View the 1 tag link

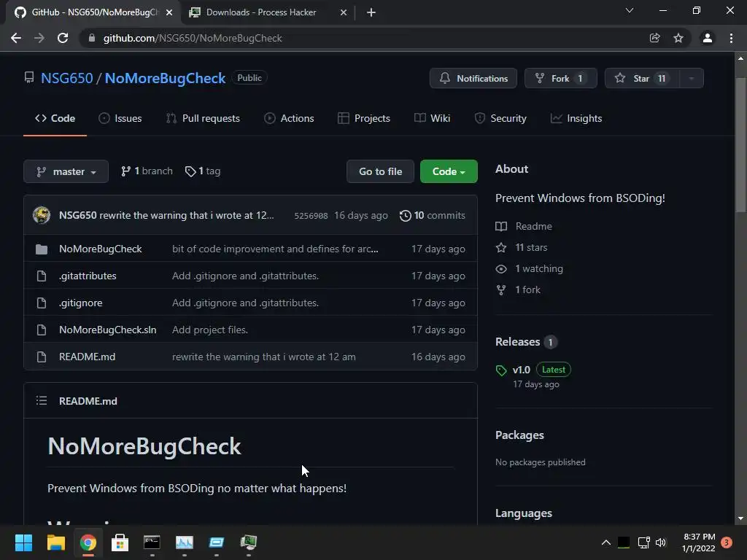tap(203, 171)
